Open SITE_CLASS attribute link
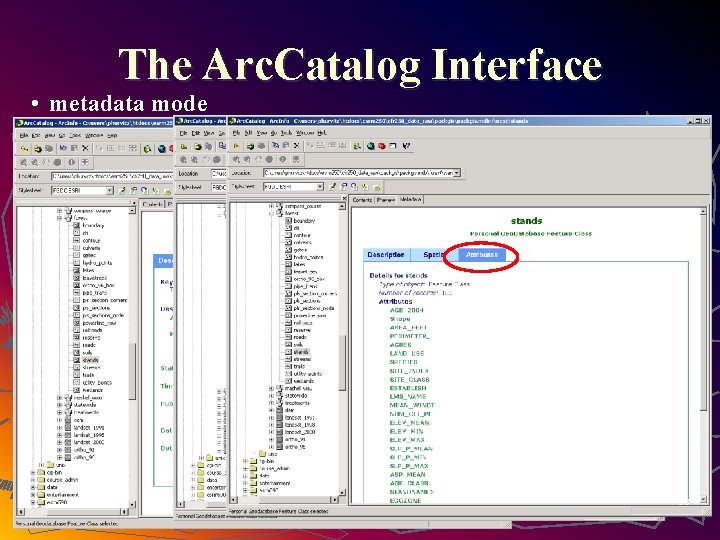 pyautogui.click(x=410, y=380)
